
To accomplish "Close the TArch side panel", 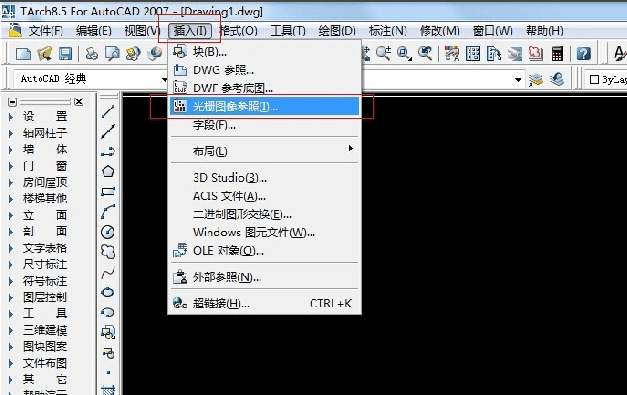I will point(79,102).
